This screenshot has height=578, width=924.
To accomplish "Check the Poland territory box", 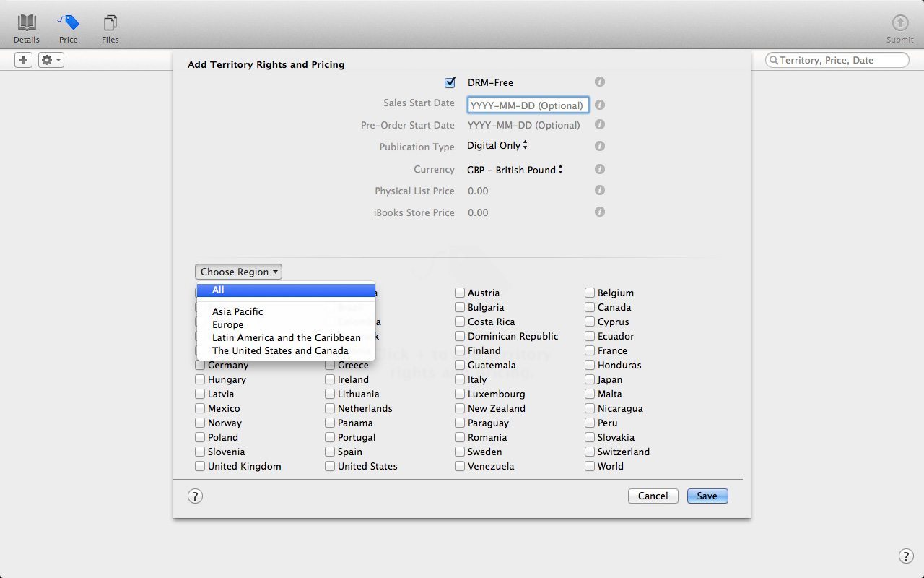I will point(200,437).
